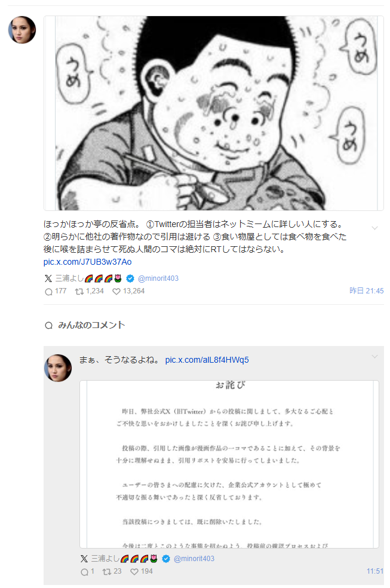This screenshot has width=390, height=588.
Task: Open the @minorit403 handle in the comment
Action: 194,558
